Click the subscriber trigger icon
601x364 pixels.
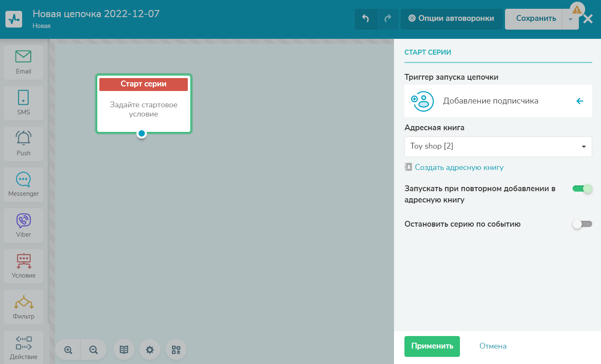[422, 101]
